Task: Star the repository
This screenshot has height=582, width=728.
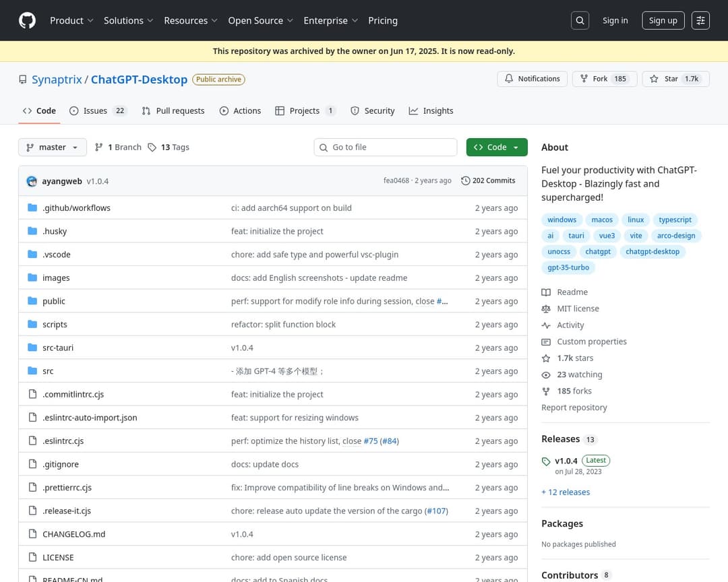Action: point(675,79)
